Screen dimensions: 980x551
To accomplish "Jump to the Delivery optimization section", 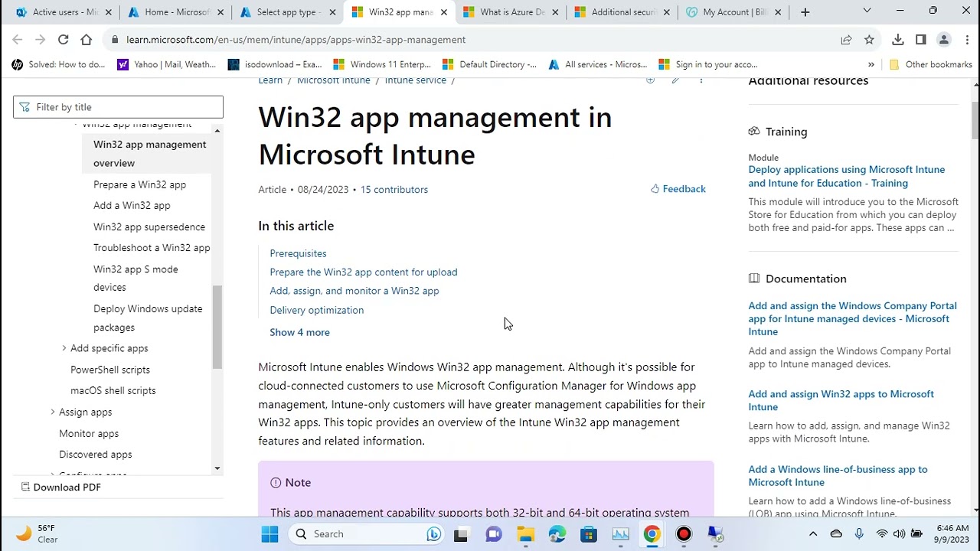I will click(x=317, y=310).
